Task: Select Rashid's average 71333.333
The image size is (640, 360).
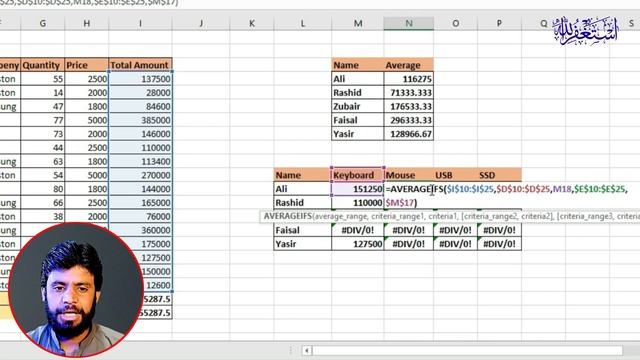Action: (x=409, y=93)
